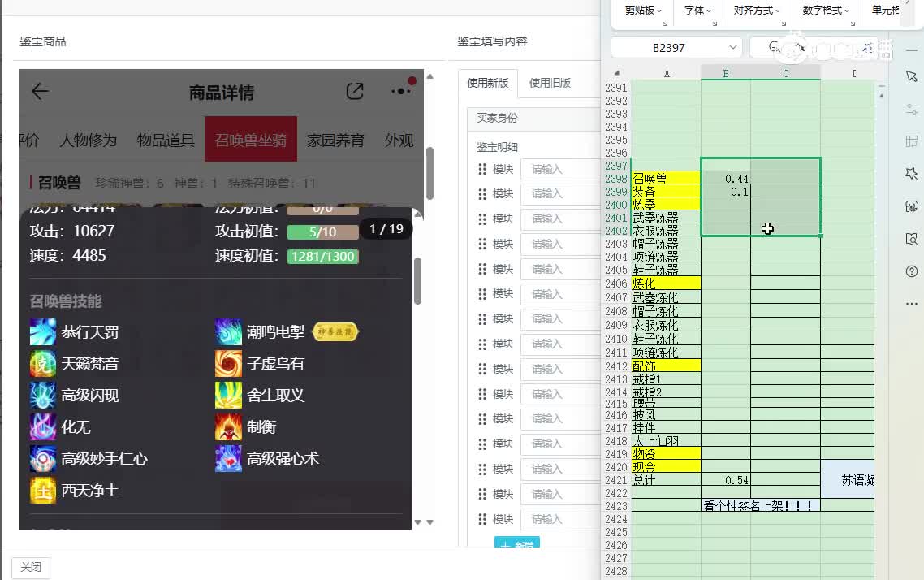Open the 剪贴板 ribbon dropdown
Viewport: 924px width, 580px height.
643,11
